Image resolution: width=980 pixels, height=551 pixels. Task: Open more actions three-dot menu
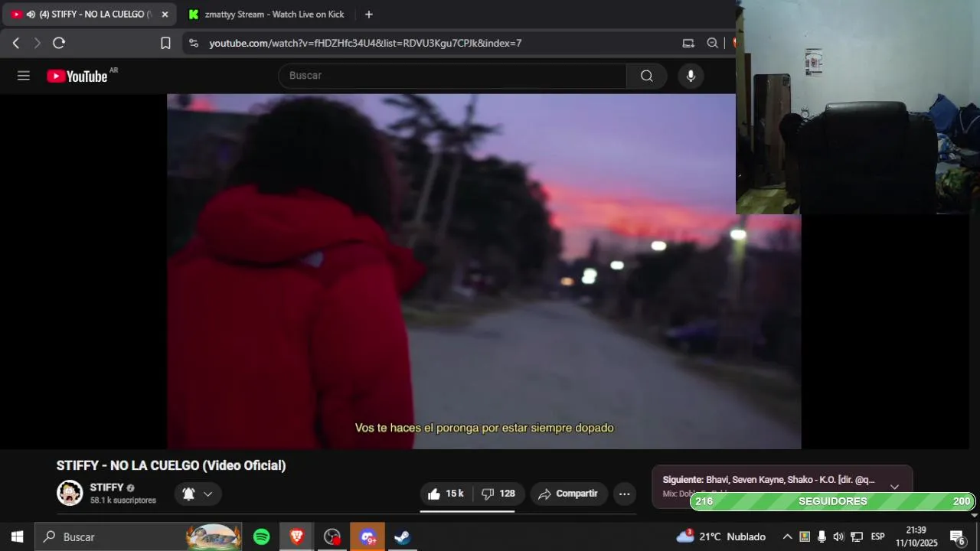pos(625,494)
